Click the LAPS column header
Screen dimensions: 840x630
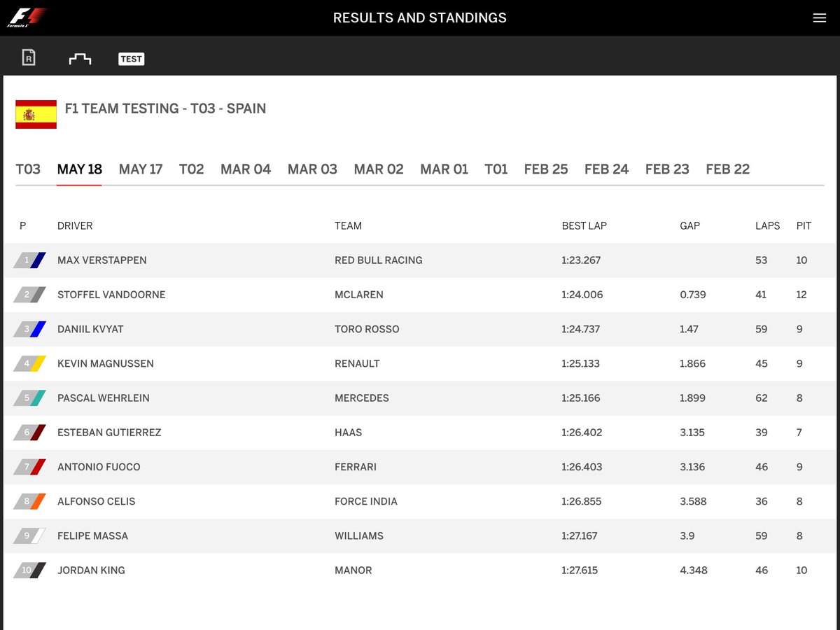[x=767, y=225]
